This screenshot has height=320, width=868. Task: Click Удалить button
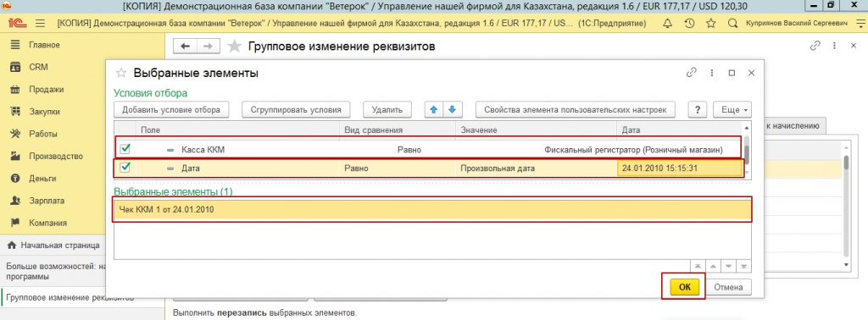tap(387, 109)
